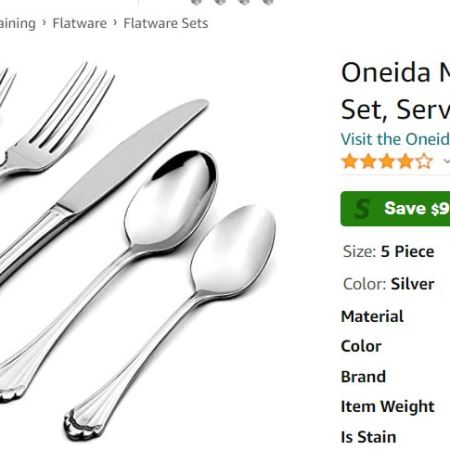This screenshot has height=450, width=450.
Task: Click the S icon on the green badge
Action: coord(362,209)
